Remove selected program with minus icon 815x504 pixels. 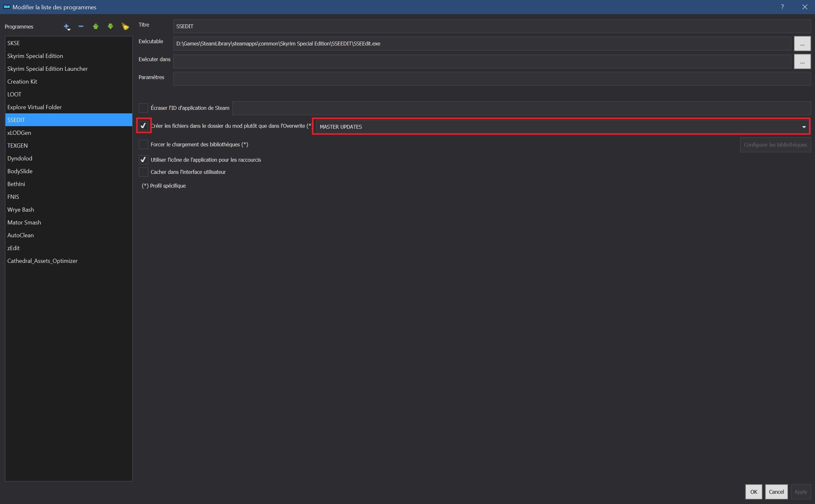[x=81, y=26]
